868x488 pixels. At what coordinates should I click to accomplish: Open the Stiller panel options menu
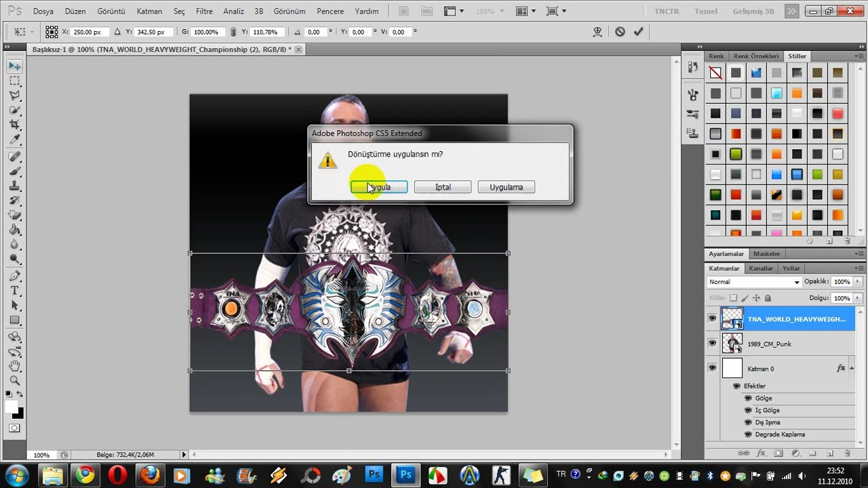(859, 56)
